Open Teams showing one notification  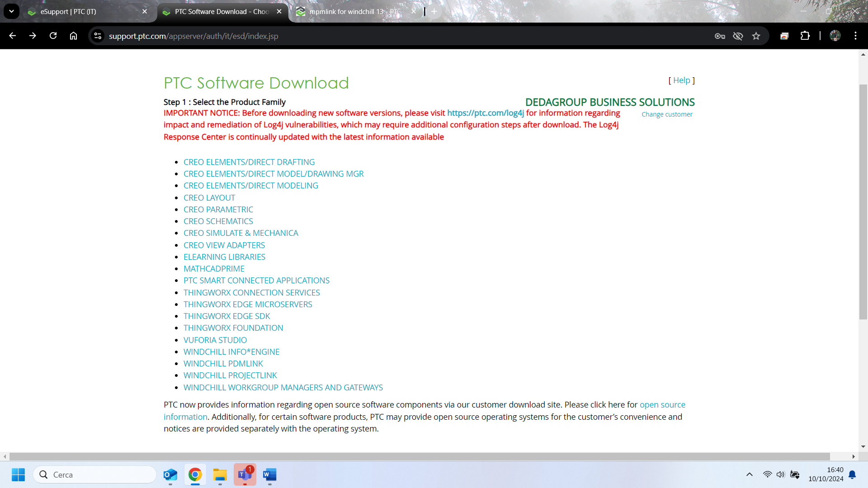point(245,475)
